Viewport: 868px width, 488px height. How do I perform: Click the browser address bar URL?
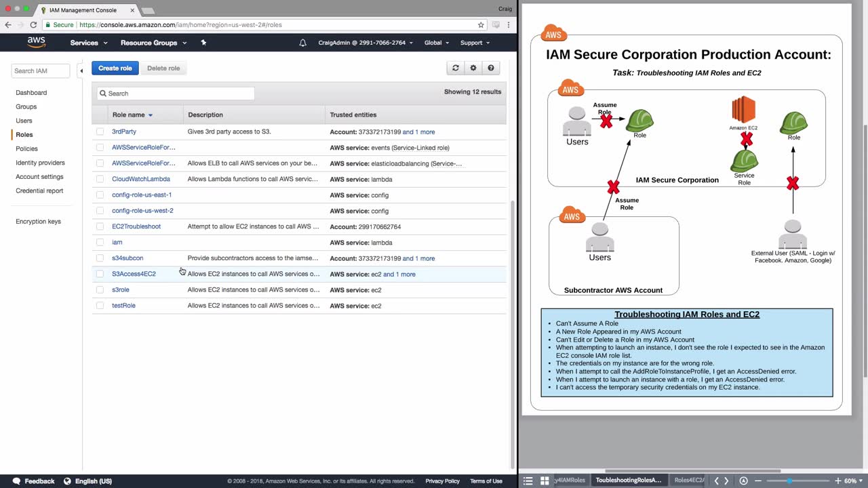pos(180,25)
